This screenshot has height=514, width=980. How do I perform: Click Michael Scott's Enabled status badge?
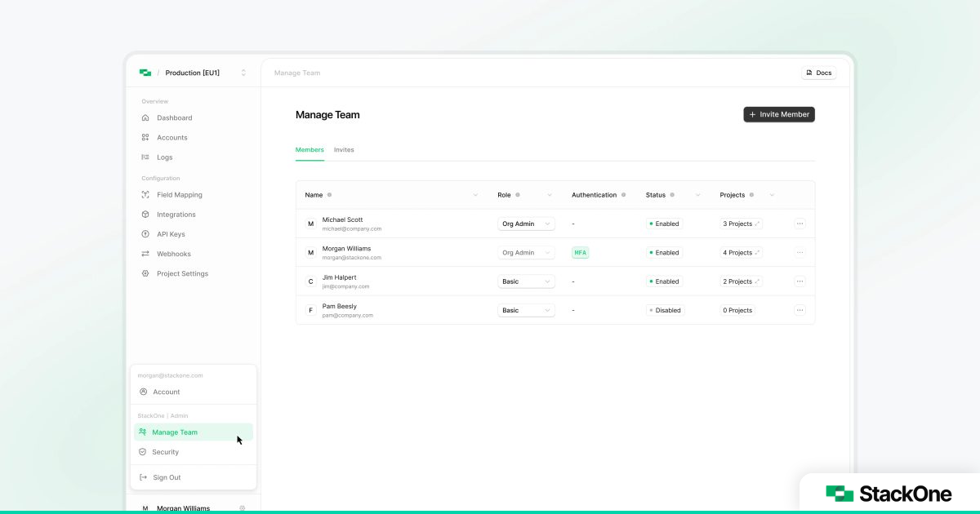point(665,224)
